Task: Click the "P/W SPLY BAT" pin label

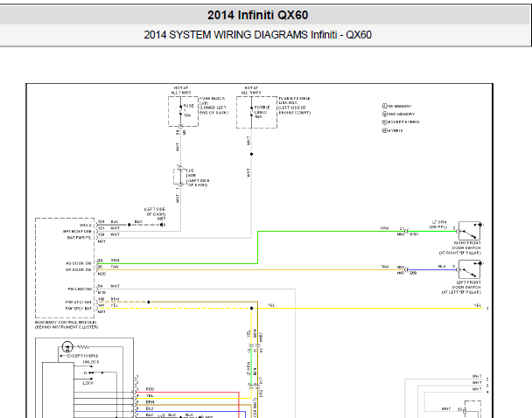Action: pyautogui.click(x=79, y=309)
